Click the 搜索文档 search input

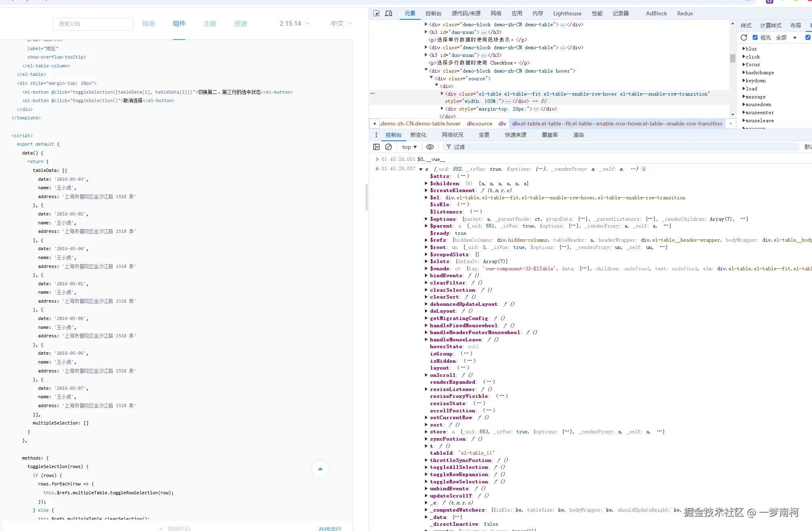point(93,24)
